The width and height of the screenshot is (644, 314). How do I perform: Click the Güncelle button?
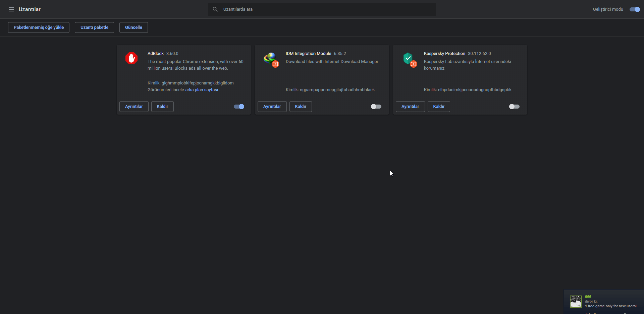(133, 27)
